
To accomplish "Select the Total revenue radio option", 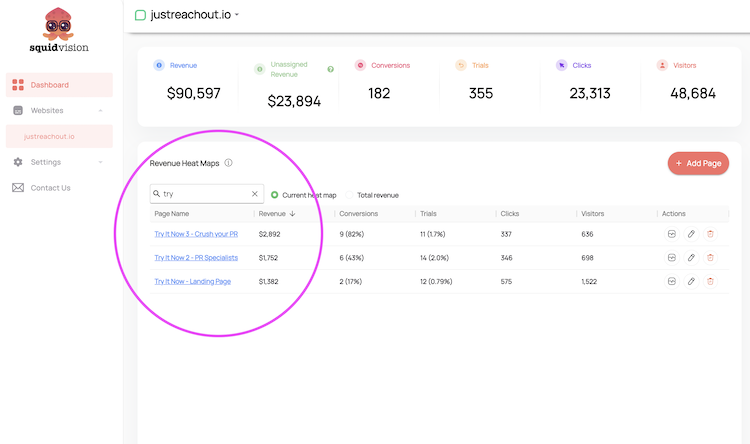I will (349, 195).
